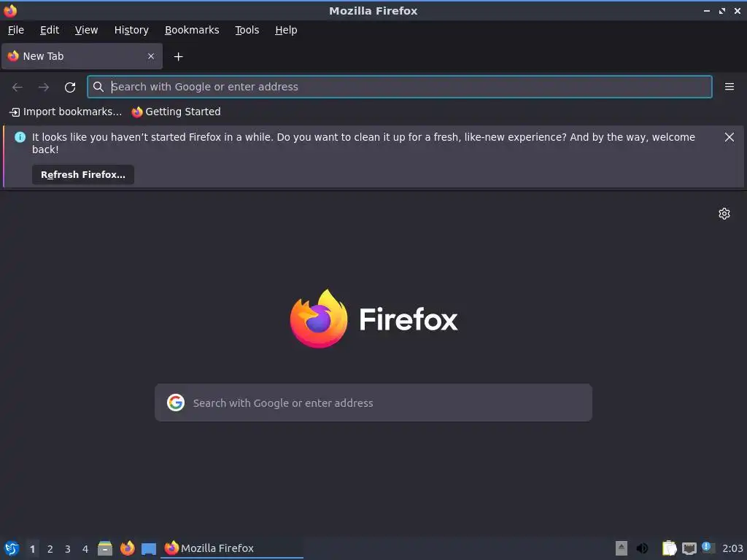This screenshot has width=747, height=560.
Task: Open the View menu
Action: click(x=86, y=30)
